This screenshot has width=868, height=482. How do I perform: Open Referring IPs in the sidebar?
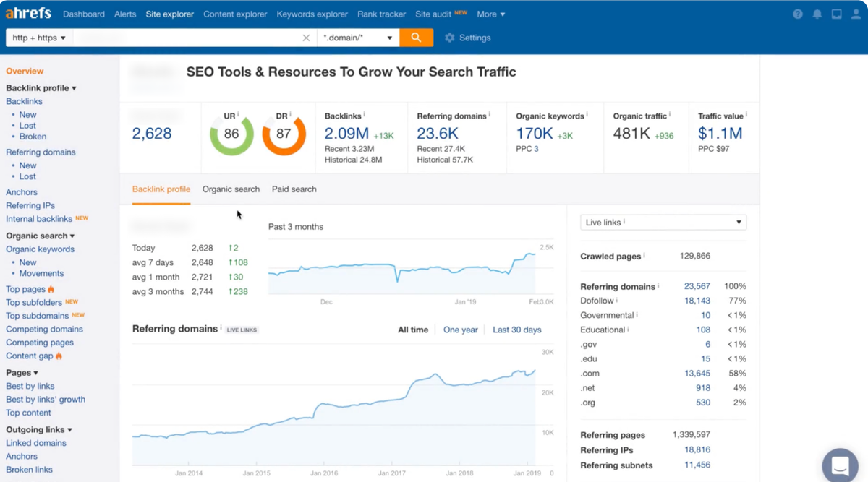30,205
